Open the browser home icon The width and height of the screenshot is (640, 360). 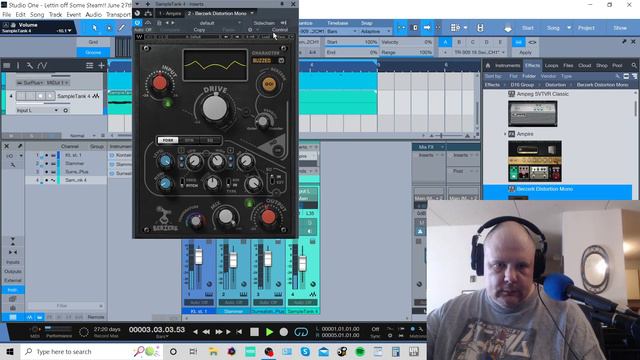tap(487, 65)
